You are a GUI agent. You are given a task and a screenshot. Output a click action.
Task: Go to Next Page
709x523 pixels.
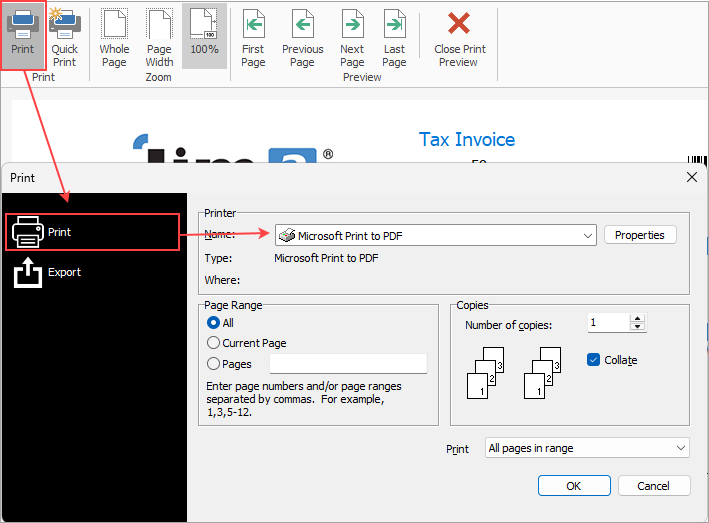point(352,38)
